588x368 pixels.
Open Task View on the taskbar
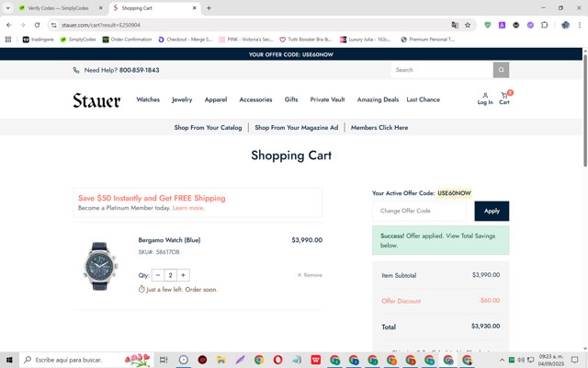pyautogui.click(x=164, y=360)
